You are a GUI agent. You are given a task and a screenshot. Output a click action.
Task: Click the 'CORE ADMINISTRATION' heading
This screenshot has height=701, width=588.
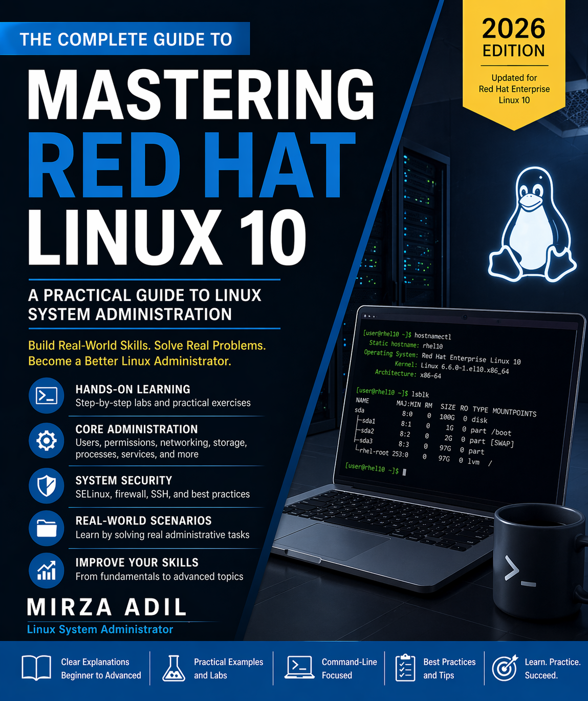click(x=136, y=429)
